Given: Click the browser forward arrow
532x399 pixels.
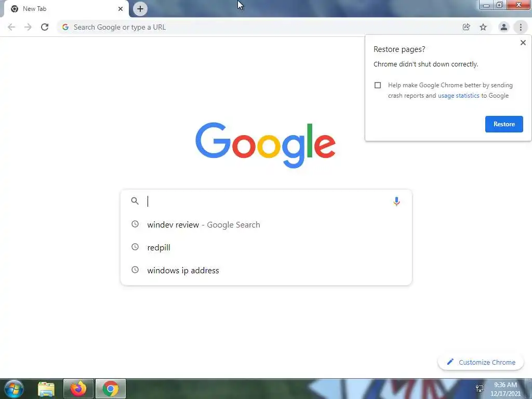Looking at the screenshot, I should click(x=28, y=27).
